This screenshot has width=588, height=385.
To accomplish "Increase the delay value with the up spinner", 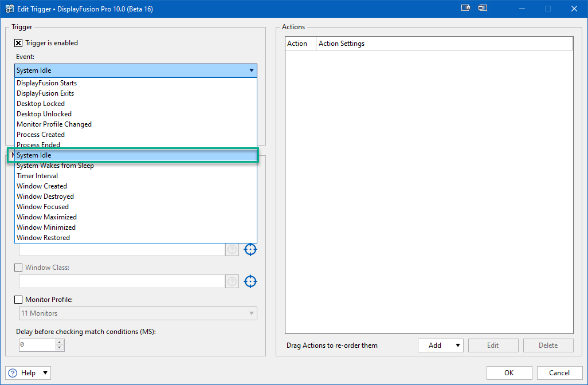I will (x=60, y=342).
